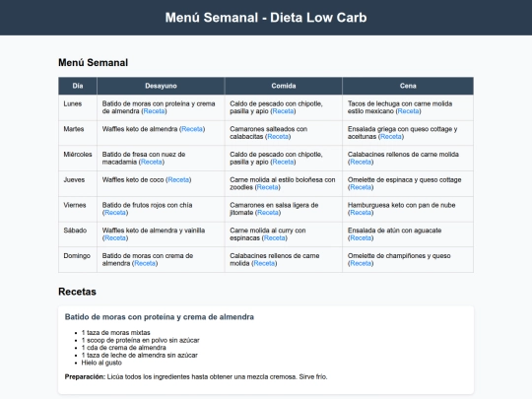This screenshot has height=399, width=532.
Task: Click Receta link for Waffles keto de almendra
Action: 192,129
